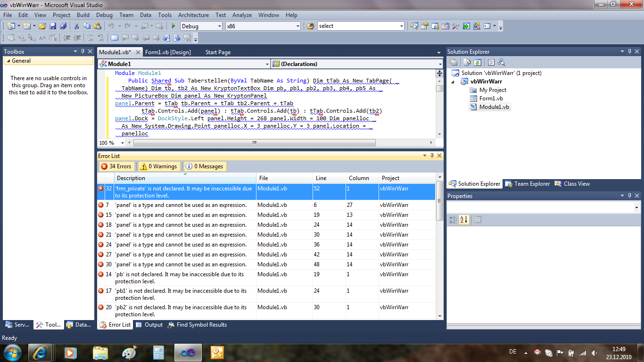
Task: Click Show All Files in Solution Explorer
Action: 467,62
